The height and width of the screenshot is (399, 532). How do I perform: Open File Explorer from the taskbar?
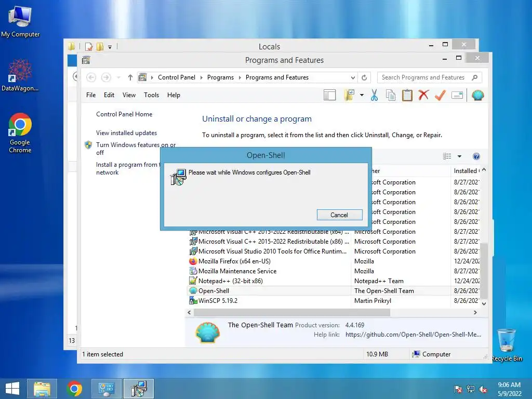click(42, 389)
